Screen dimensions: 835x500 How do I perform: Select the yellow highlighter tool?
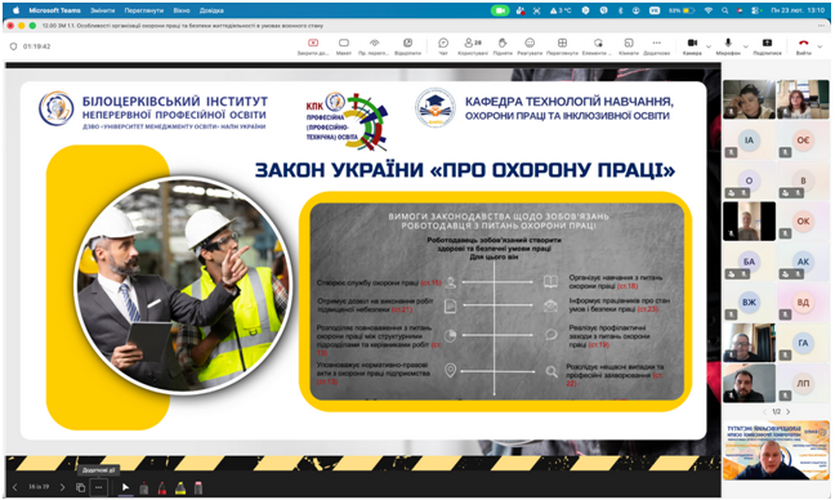(180, 487)
